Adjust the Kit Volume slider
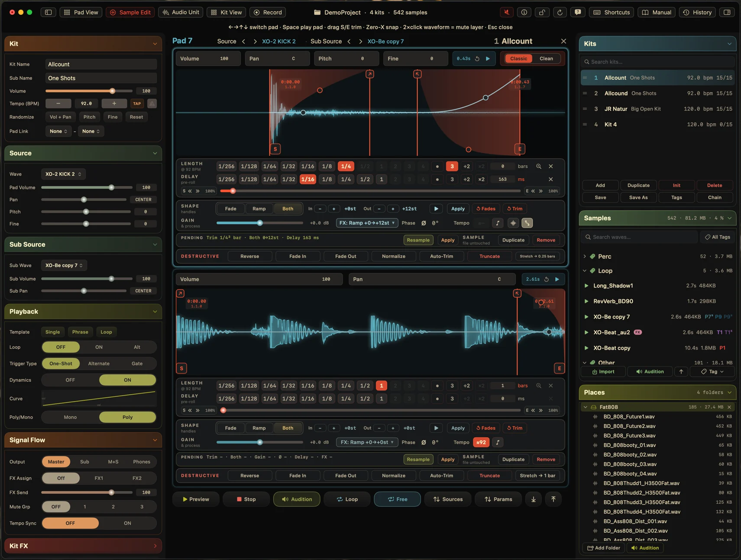 coord(89,91)
